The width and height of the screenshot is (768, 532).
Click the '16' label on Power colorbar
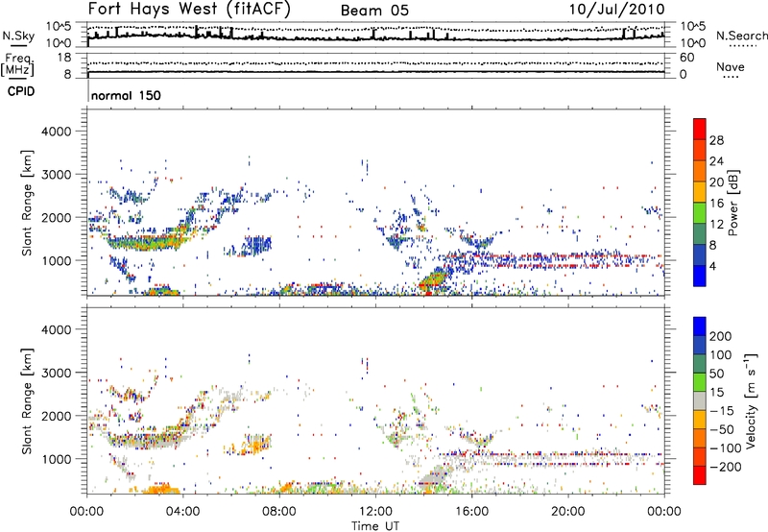point(716,204)
